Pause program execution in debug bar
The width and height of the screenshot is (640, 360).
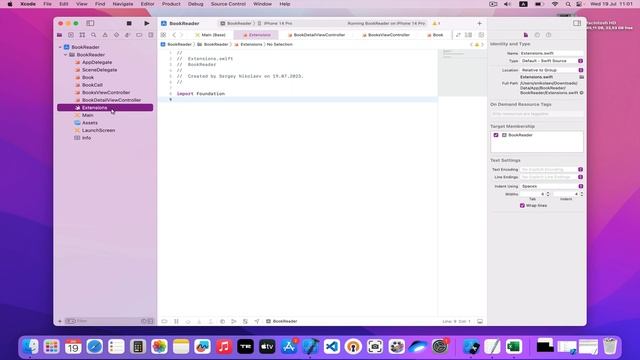[x=176, y=321]
